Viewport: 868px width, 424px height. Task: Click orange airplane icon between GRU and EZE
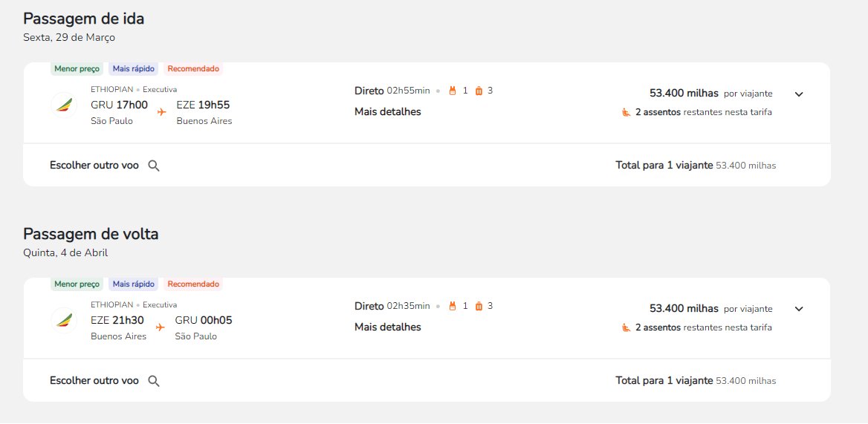point(162,112)
